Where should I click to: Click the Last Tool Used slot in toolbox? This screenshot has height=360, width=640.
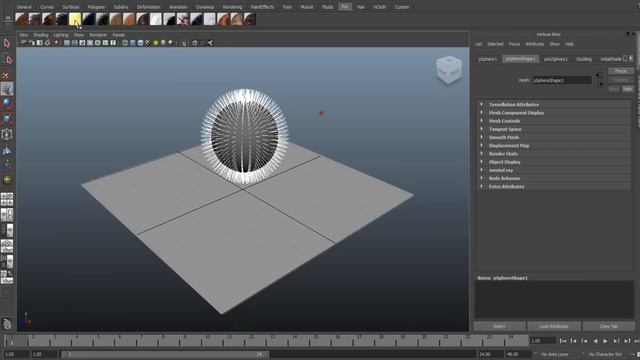tap(7, 180)
